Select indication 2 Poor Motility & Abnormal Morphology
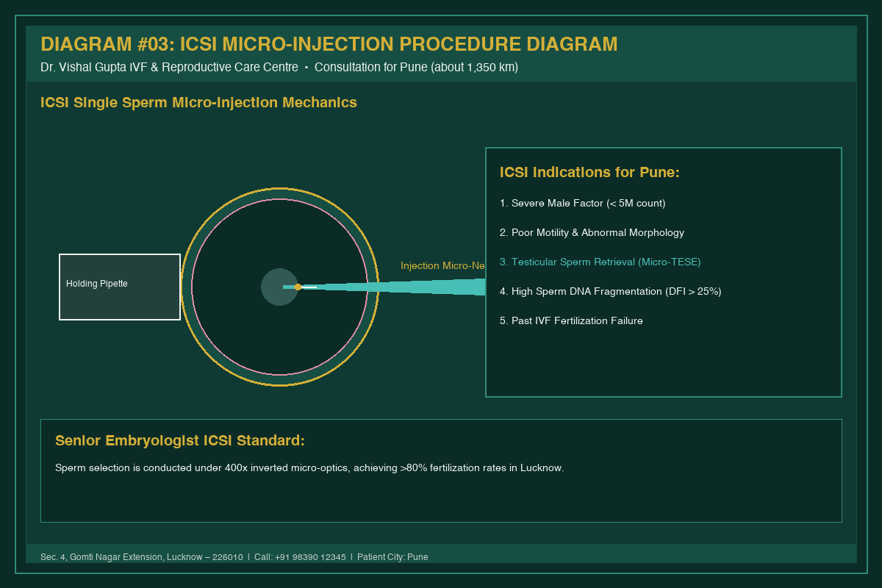 coord(592,232)
